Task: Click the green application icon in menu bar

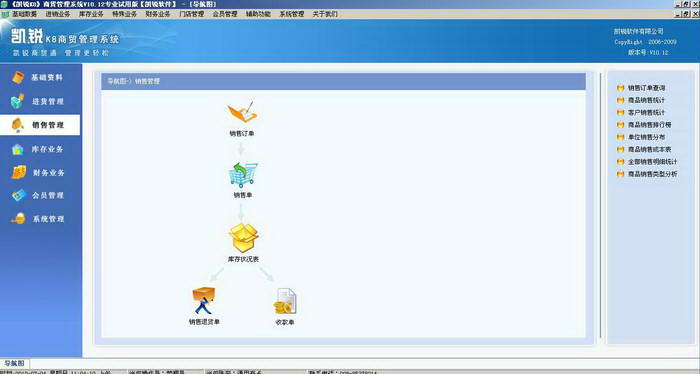Action: tap(5, 14)
